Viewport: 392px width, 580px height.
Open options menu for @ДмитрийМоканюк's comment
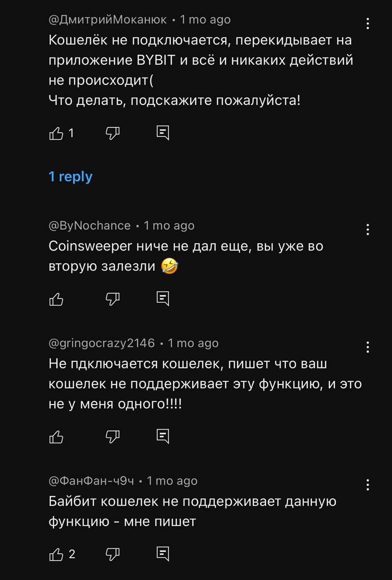coord(368,23)
